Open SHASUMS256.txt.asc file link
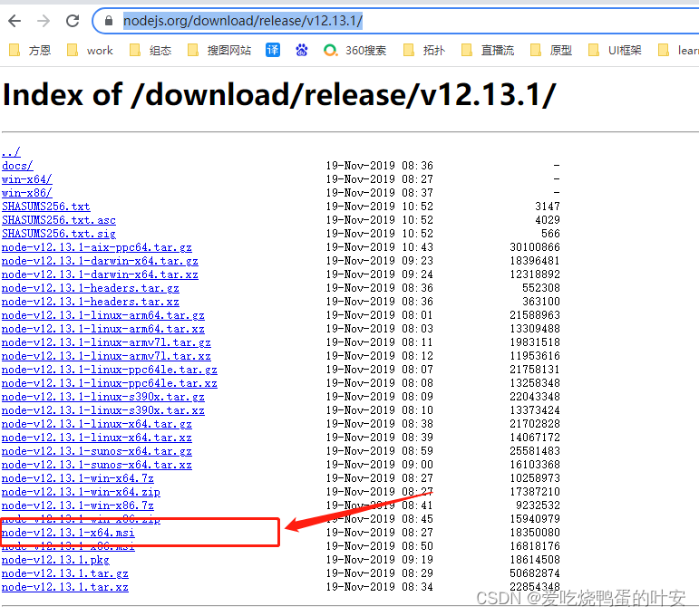 59,220
